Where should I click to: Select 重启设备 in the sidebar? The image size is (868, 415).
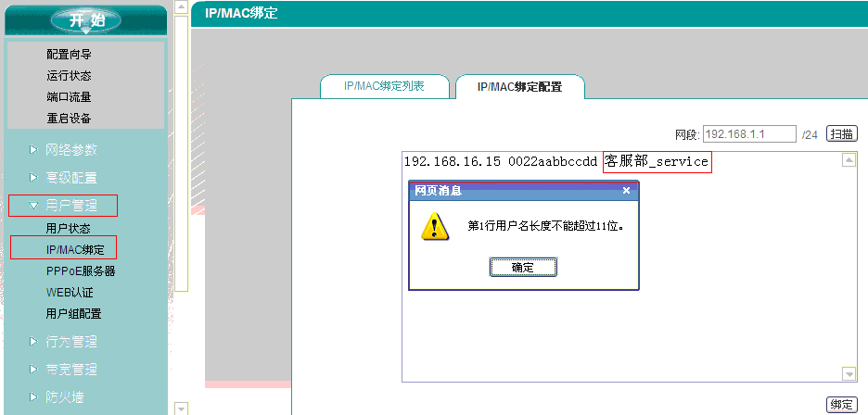[69, 119]
